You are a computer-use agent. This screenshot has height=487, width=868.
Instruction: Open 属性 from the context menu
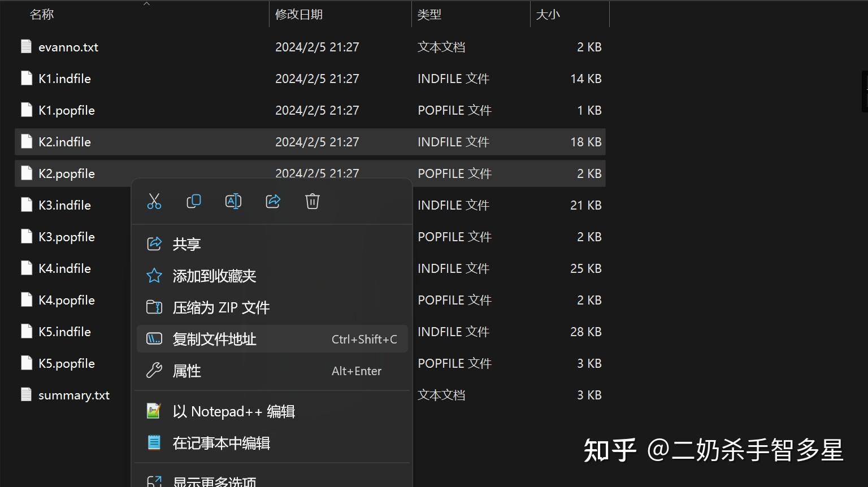(187, 371)
